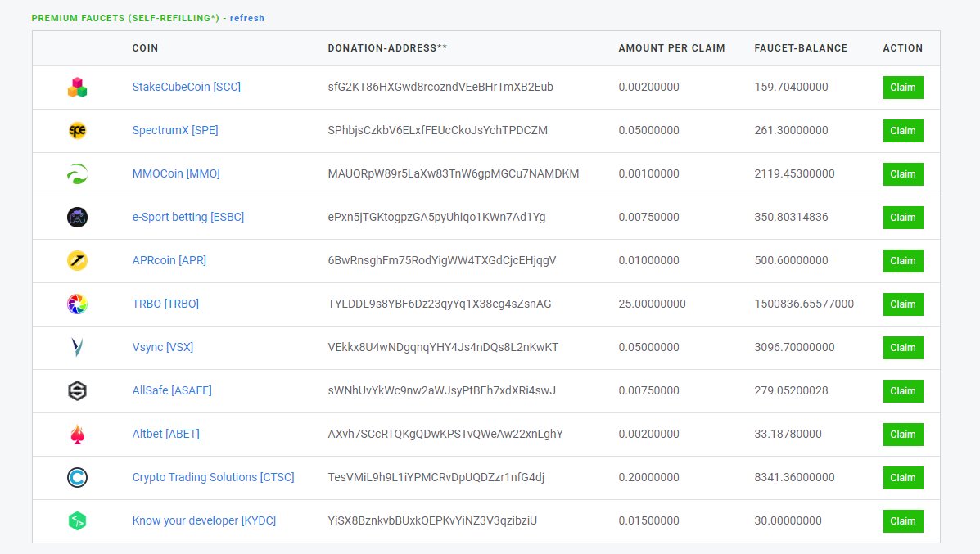Click the Coin column header
This screenshot has width=980, height=554.
(x=145, y=48)
